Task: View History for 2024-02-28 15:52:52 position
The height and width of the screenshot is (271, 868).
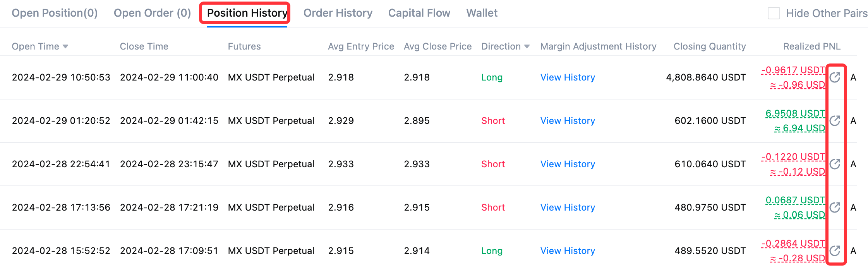Action: [x=568, y=251]
